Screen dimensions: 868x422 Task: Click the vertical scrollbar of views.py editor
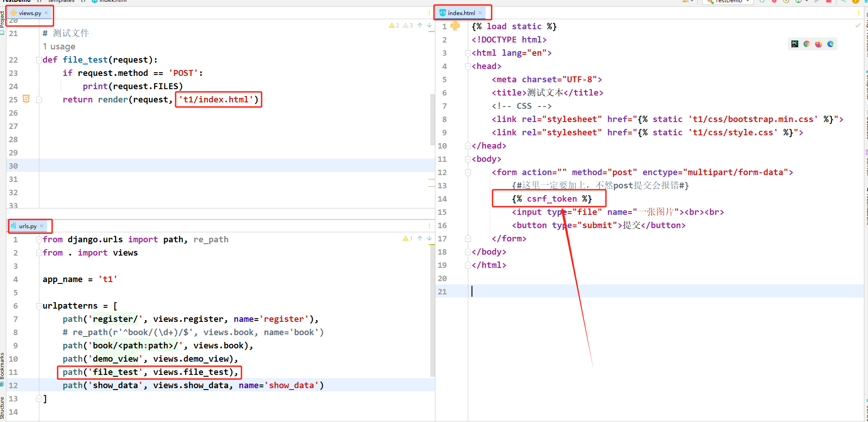(x=432, y=119)
